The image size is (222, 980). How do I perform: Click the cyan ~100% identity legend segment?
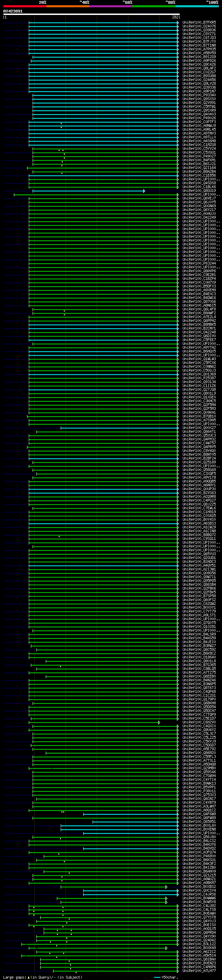click(197, 6)
